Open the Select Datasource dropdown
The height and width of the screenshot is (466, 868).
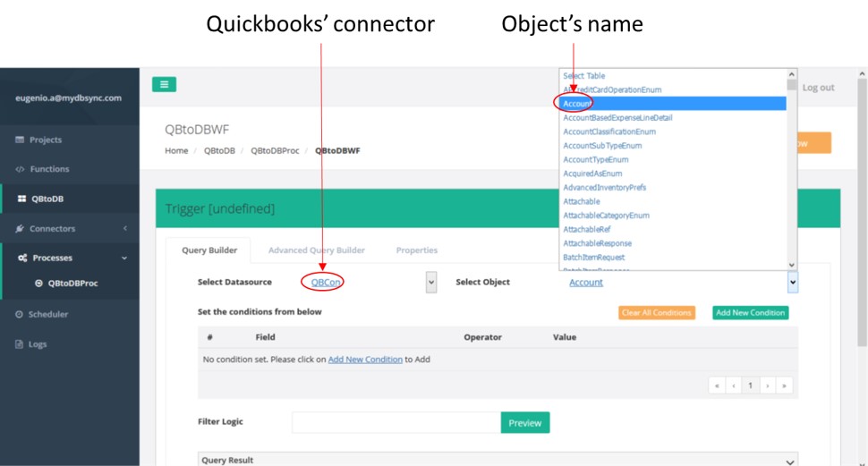430,283
